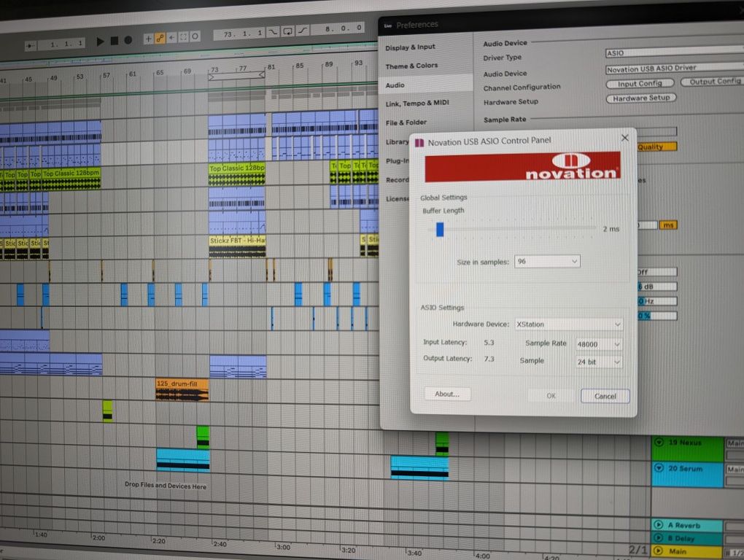Click the loop brace above bars 73-81
Screen dimensions: 744x560
(236, 76)
